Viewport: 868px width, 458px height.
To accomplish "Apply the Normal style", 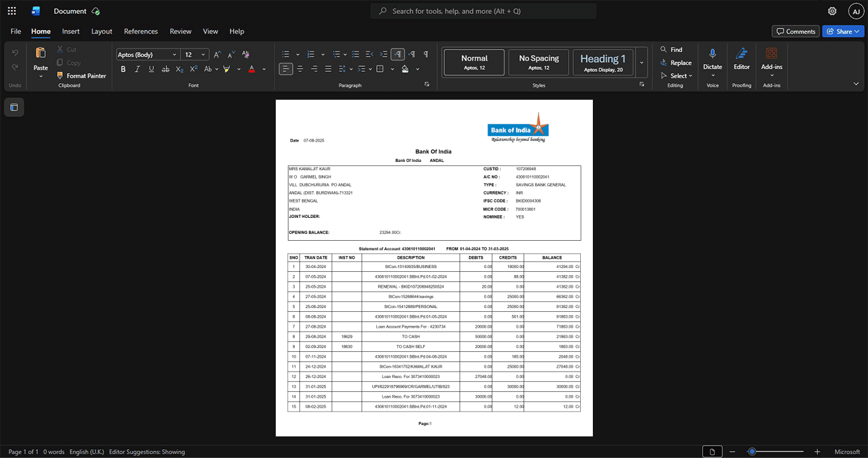I will click(x=474, y=62).
